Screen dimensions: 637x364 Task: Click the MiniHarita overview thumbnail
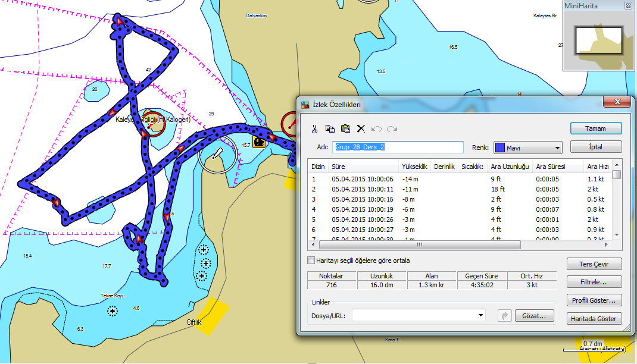(x=598, y=40)
